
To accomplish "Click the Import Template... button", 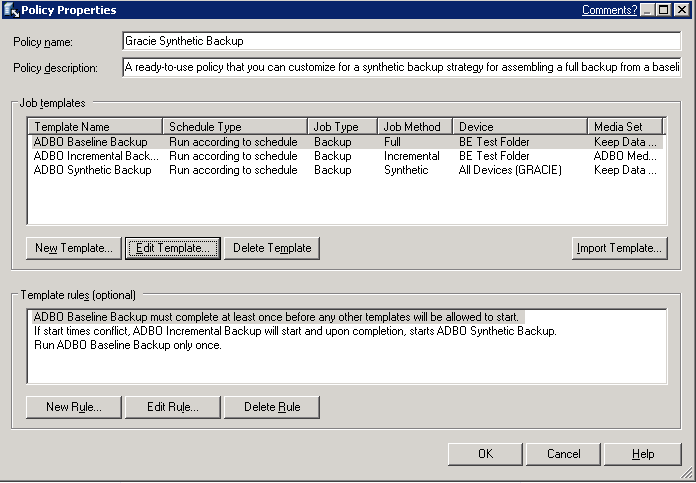I will 620,248.
